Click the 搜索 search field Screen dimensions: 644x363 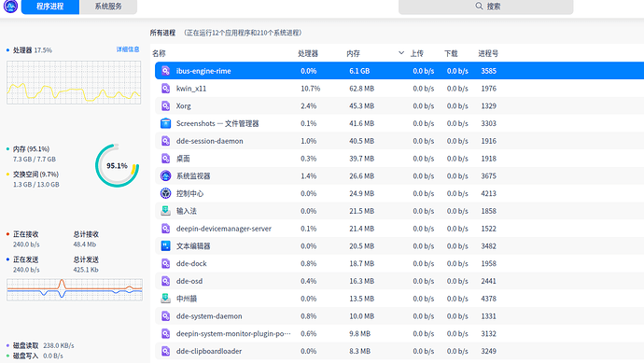(486, 7)
